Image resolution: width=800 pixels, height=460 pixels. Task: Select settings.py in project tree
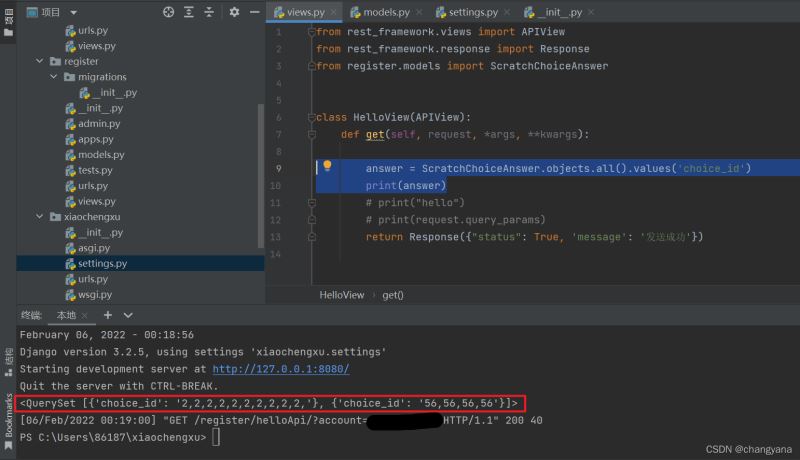pyautogui.click(x=102, y=263)
